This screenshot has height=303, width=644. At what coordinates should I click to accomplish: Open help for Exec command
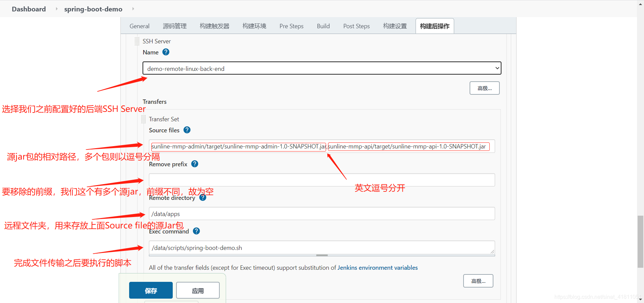pos(197,231)
